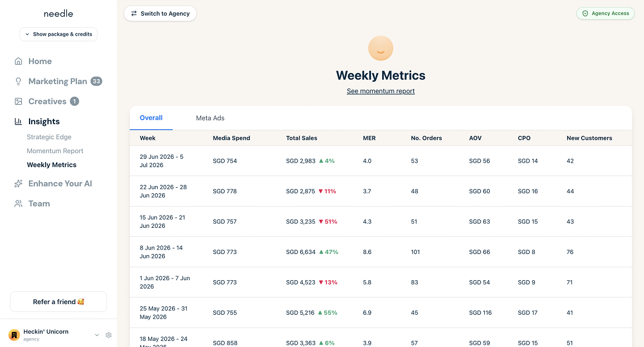
Task: Click the 101 orders value
Action: 415,252
